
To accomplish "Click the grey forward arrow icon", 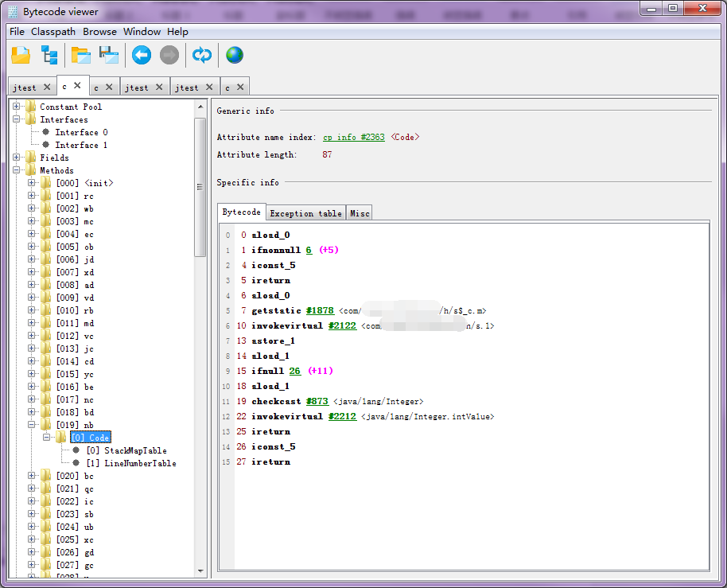I will click(x=169, y=55).
